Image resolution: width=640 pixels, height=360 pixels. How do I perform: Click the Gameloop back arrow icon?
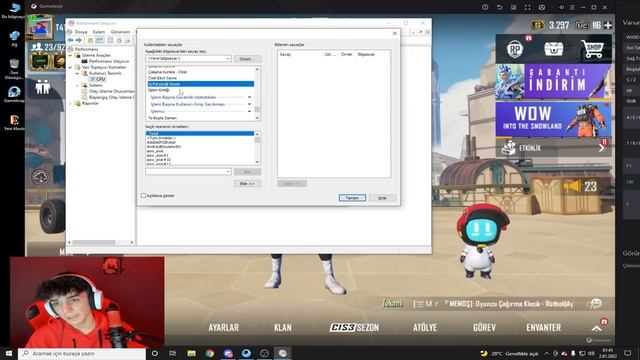tap(499, 7)
